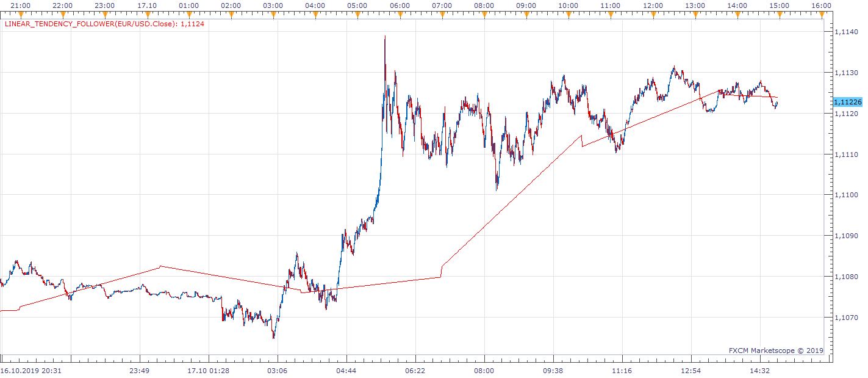Click the orange marker under 02:00
Screen dimensions: 868x378
(231, 15)
